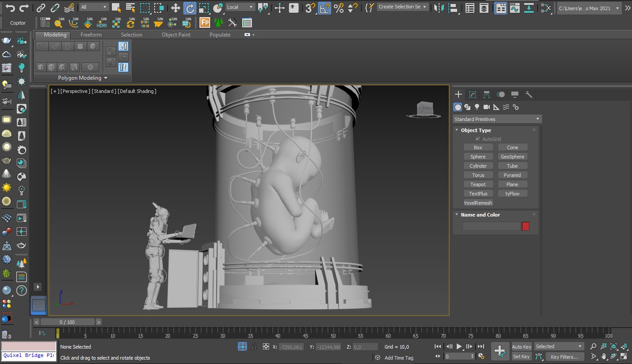Click the Undo arrow icon
This screenshot has width=632, height=364.
[x=10, y=7]
